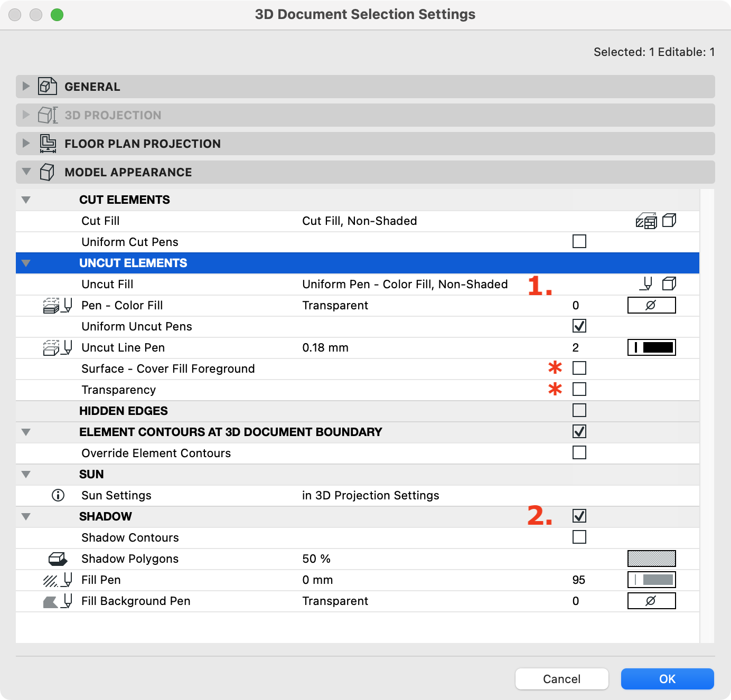Click 'in 3D Projection Settings' text
Screen dimensions: 731x700
[x=371, y=495]
